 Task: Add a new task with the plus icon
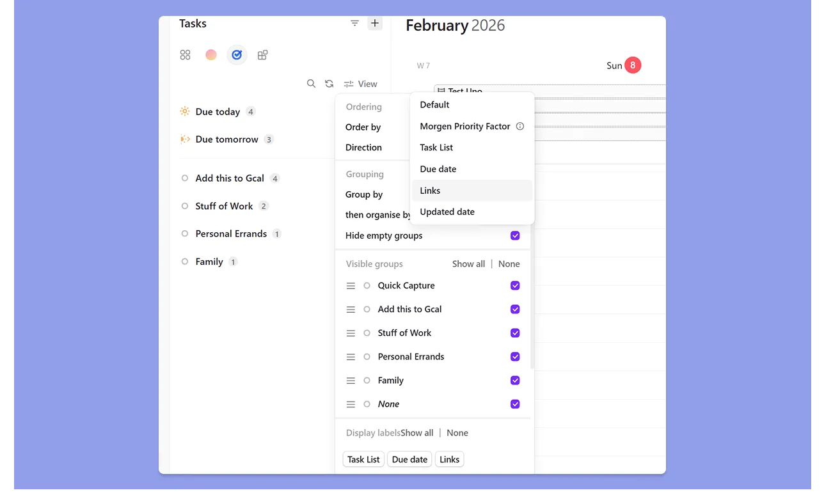point(375,23)
